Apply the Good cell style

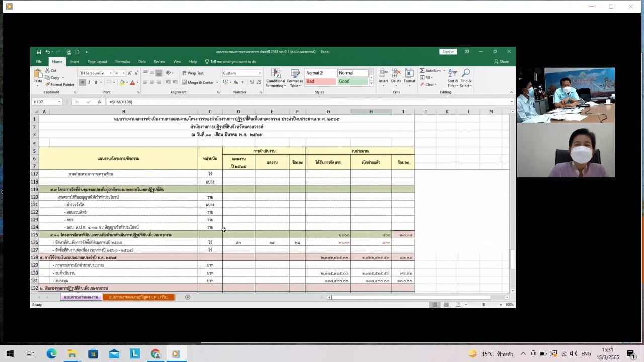(353, 81)
